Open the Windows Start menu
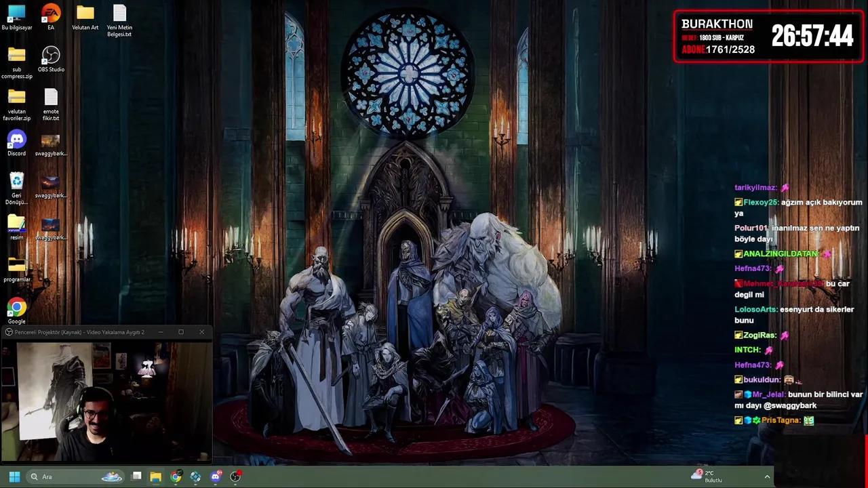868x488 pixels. coord(14,476)
